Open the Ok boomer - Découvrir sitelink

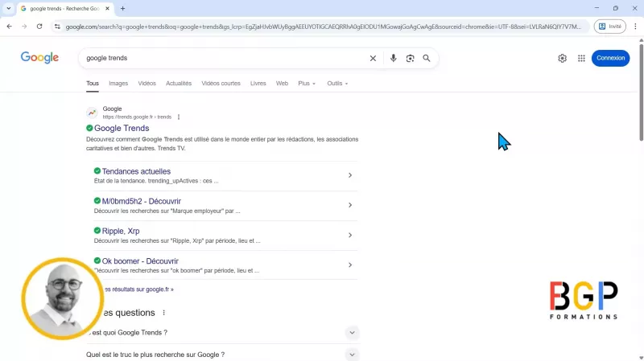pyautogui.click(x=140, y=261)
